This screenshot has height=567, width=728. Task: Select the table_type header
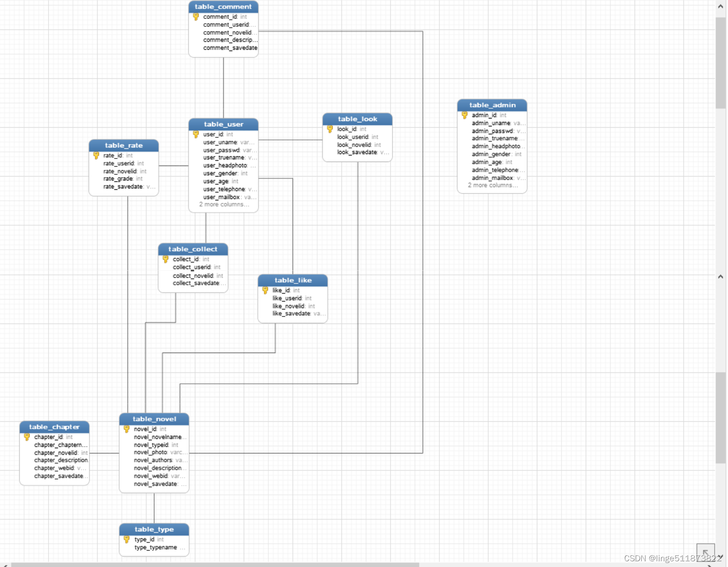click(x=154, y=529)
